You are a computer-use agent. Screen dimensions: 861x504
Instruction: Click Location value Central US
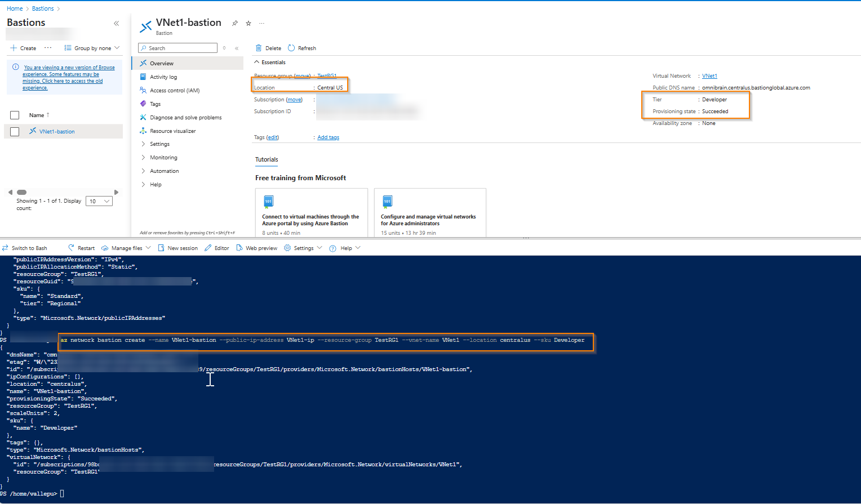pos(330,88)
